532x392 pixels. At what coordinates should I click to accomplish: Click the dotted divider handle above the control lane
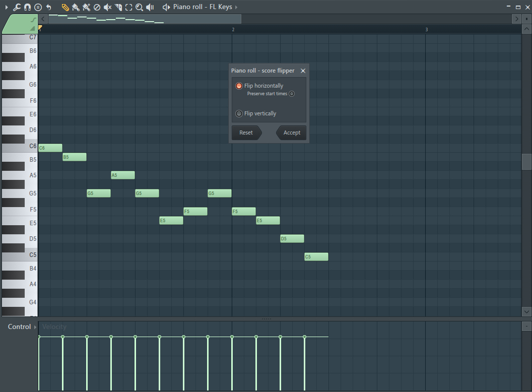coord(267,319)
